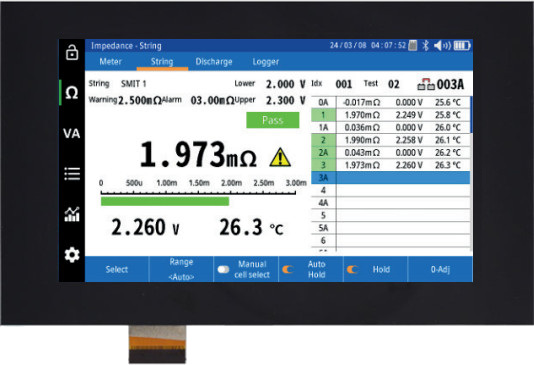Select row 2 with 1.990mΩ
Viewport: 534px width, 365px height.
pos(391,140)
